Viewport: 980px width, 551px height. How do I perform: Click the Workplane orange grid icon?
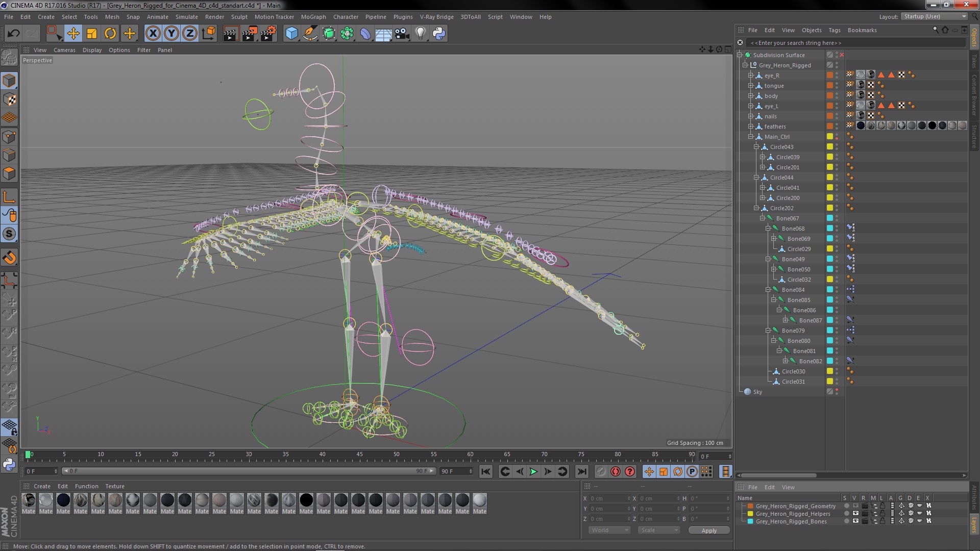pyautogui.click(x=9, y=118)
